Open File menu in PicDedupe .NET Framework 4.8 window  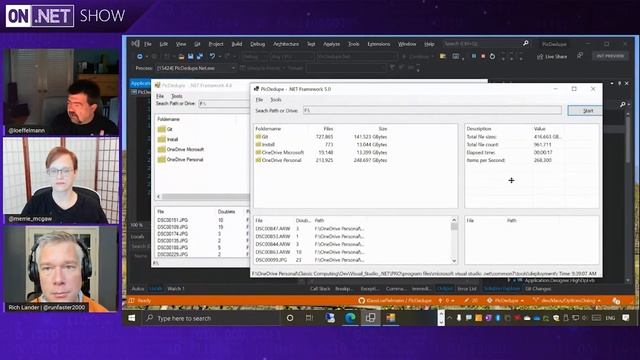[160, 96]
